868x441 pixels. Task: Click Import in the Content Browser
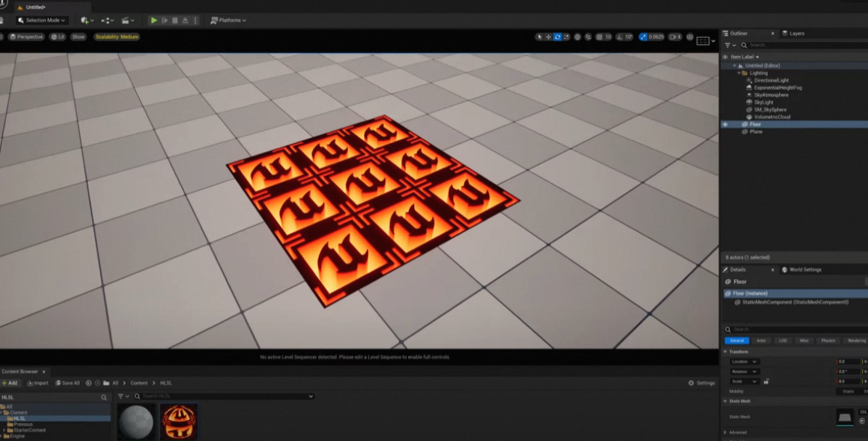coord(38,383)
